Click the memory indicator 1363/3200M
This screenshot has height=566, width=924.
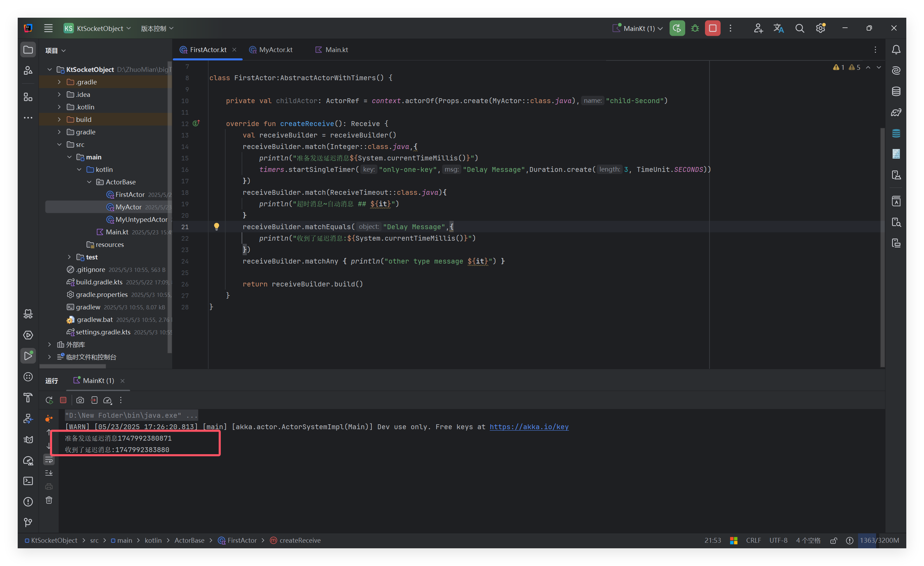pos(879,541)
